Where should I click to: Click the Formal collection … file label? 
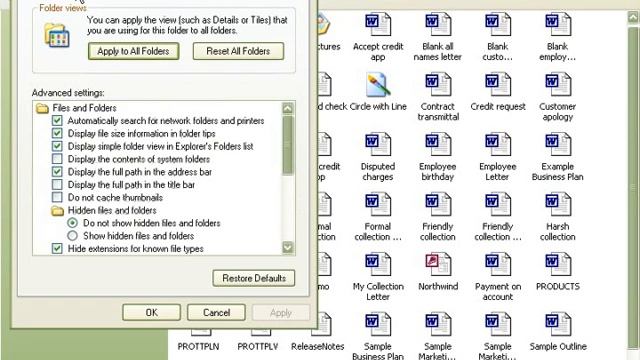378,231
